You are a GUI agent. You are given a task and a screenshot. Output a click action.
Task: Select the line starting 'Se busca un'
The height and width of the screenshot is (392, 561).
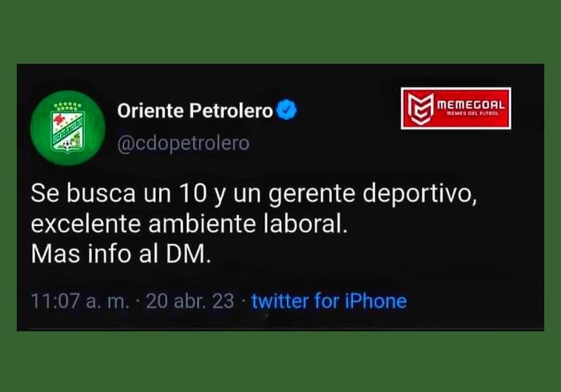(x=254, y=194)
